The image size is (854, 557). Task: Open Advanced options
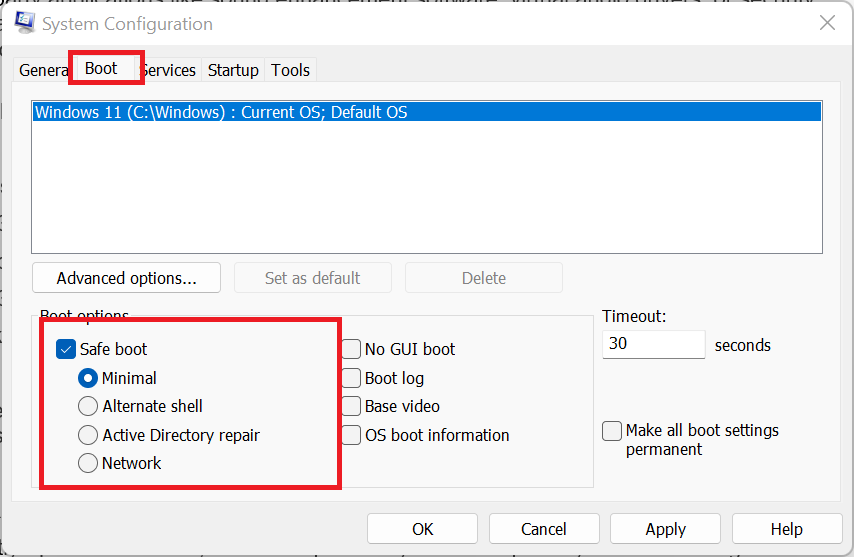[126, 278]
